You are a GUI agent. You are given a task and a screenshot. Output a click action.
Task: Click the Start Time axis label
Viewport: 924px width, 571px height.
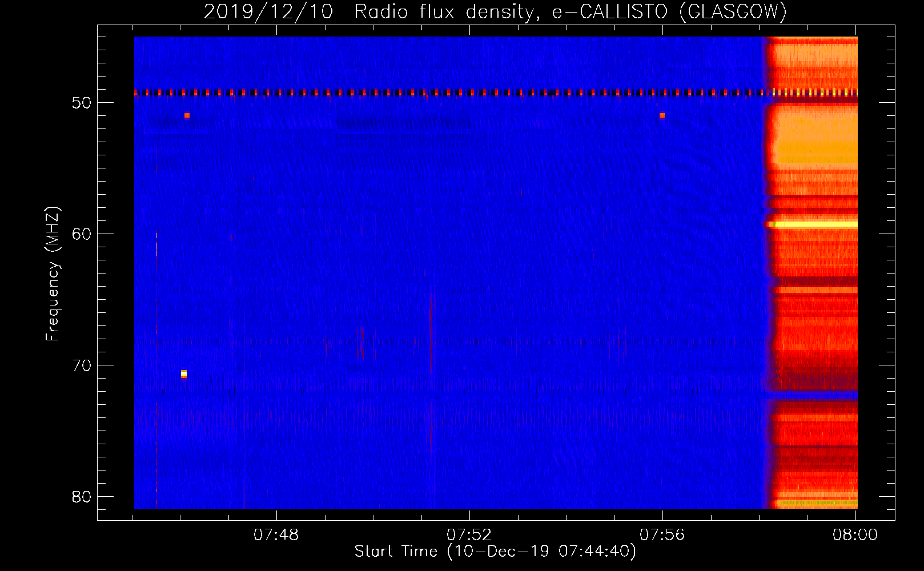pyautogui.click(x=495, y=552)
